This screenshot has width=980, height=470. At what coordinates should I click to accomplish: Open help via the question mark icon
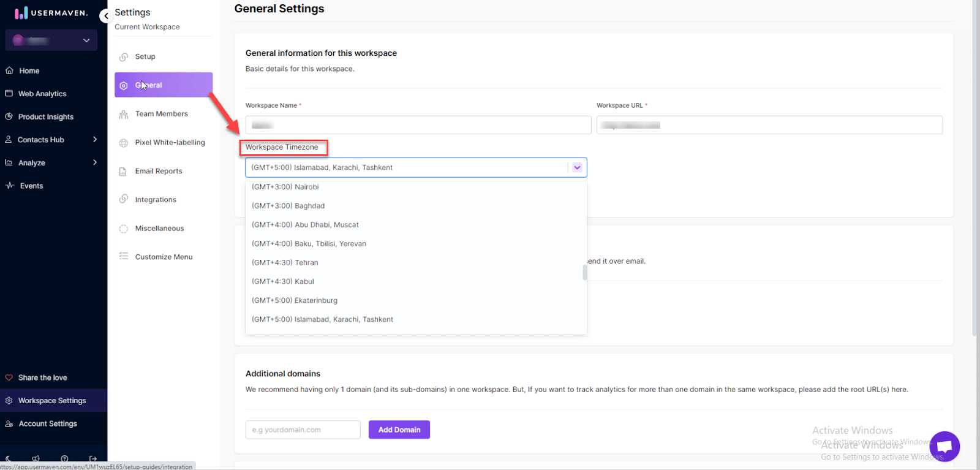coord(64,458)
